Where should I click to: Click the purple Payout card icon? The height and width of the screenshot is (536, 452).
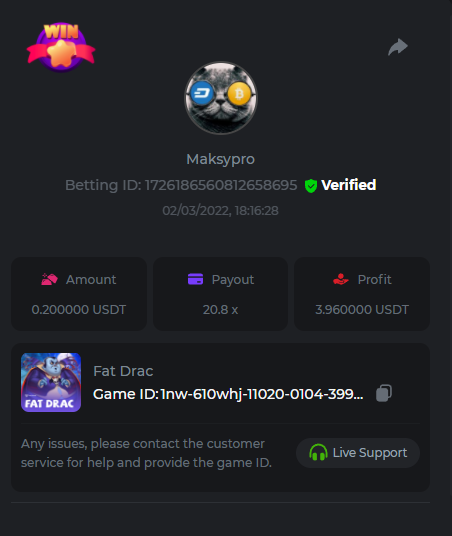click(x=196, y=279)
